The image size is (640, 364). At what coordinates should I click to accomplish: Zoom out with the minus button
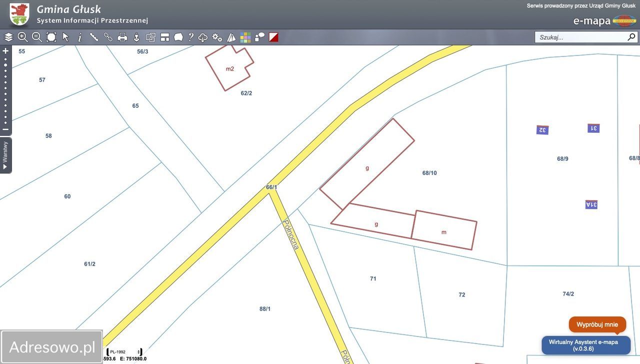[5, 129]
